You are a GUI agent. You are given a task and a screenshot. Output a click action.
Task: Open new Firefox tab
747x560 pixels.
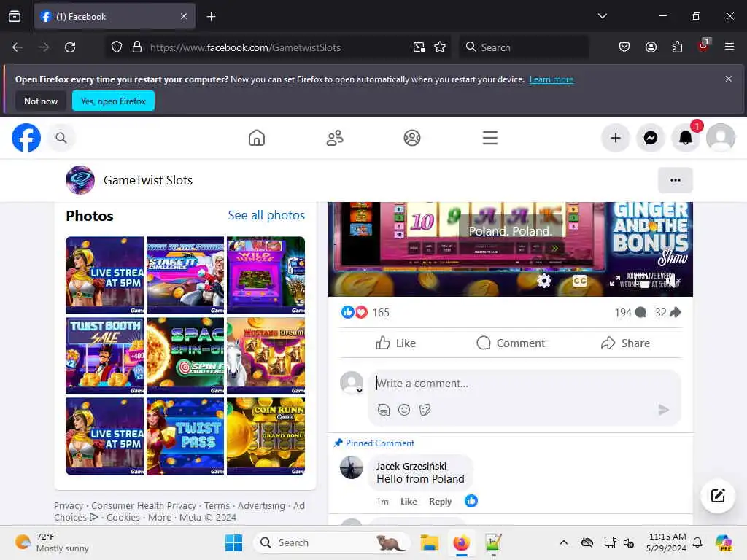point(211,17)
